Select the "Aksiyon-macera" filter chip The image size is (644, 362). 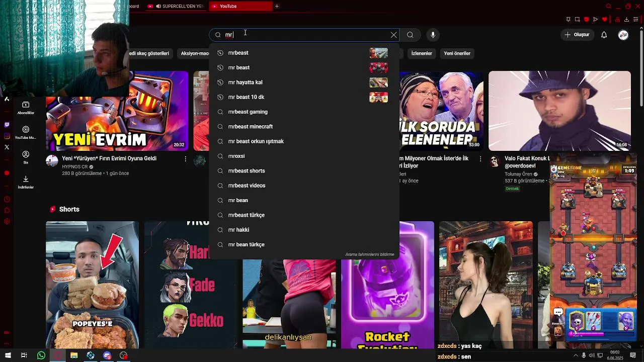194,53
